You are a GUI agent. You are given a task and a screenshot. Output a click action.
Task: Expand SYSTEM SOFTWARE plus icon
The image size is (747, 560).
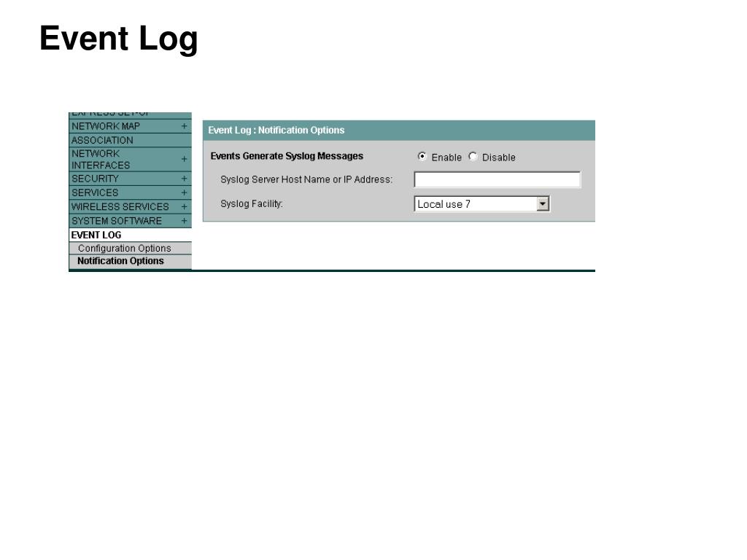pyautogui.click(x=184, y=221)
